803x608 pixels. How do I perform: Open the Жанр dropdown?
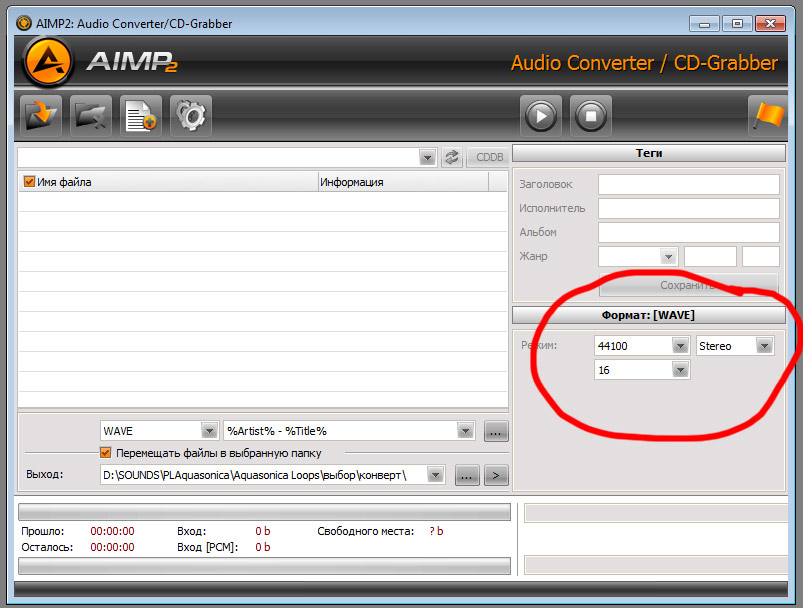[x=668, y=256]
